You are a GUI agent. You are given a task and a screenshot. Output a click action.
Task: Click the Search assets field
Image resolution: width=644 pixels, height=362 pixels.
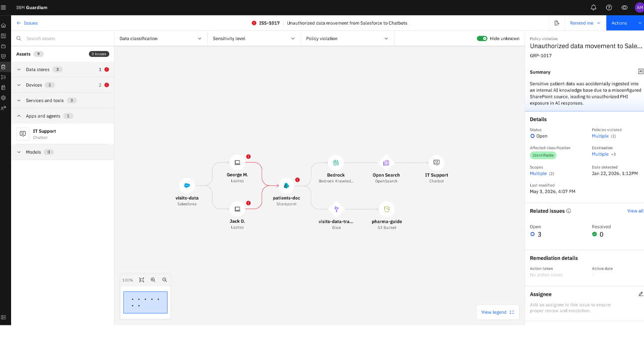coord(62,38)
